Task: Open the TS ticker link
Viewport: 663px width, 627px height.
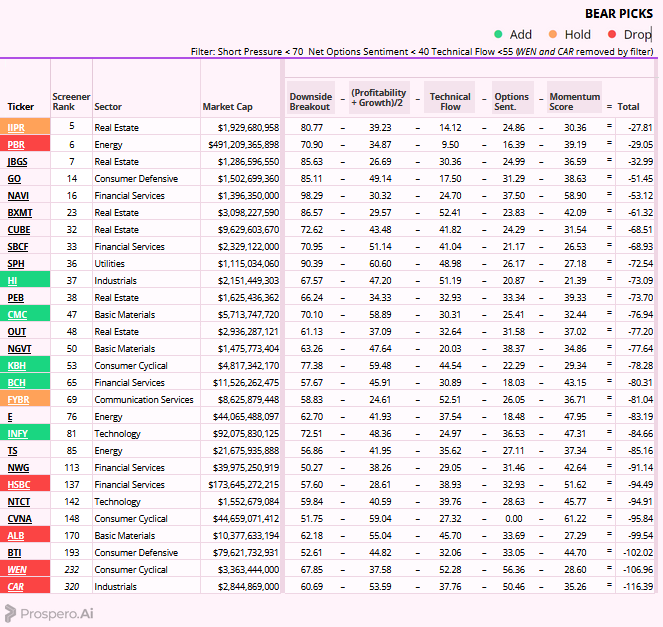Action: pyautogui.click(x=13, y=451)
